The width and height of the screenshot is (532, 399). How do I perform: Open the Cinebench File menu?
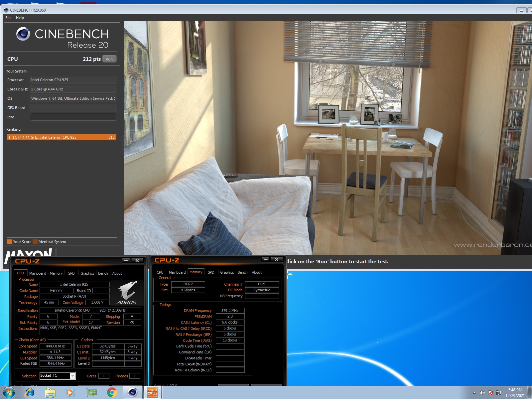[x=8, y=18]
